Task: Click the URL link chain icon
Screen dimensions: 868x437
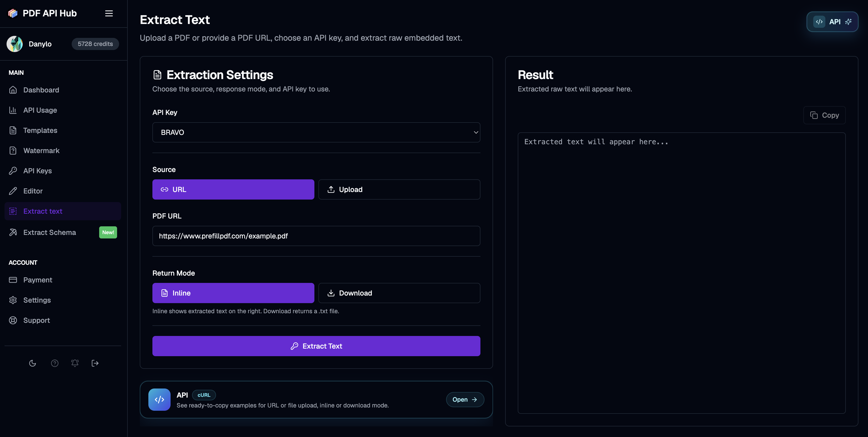Action: [165, 189]
